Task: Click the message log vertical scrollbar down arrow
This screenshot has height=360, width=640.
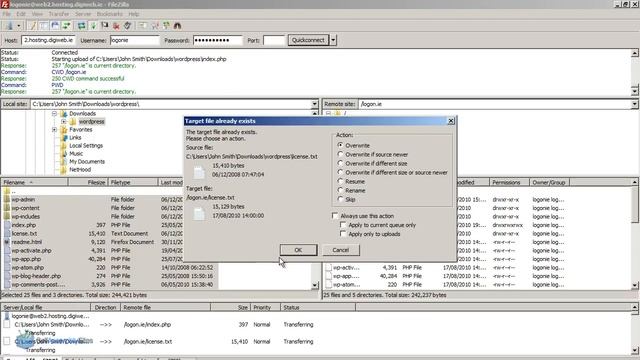Action: [635, 91]
